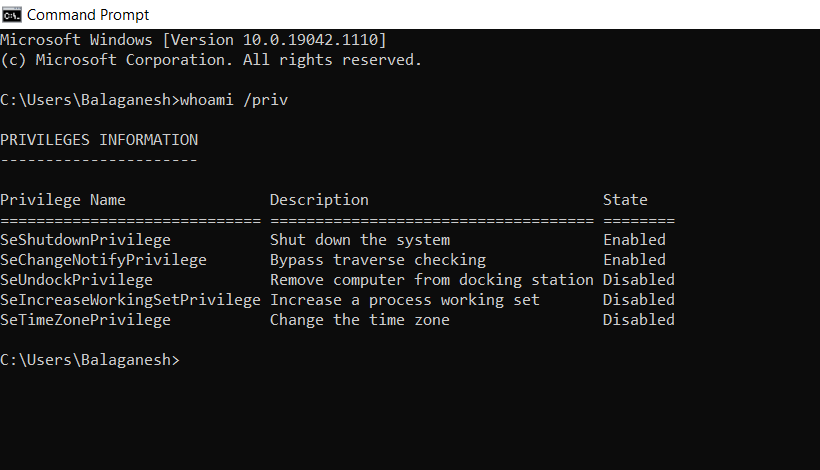The width and height of the screenshot is (820, 470).
Task: Click the Enabled state of SeShutdownPrivilege
Action: [x=634, y=240]
